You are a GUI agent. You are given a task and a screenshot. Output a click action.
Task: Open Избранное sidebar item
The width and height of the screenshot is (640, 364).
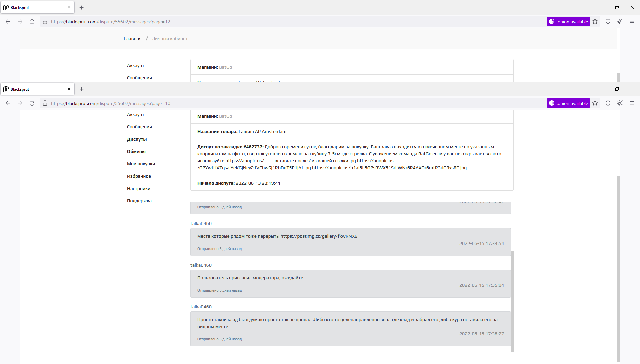pos(139,176)
